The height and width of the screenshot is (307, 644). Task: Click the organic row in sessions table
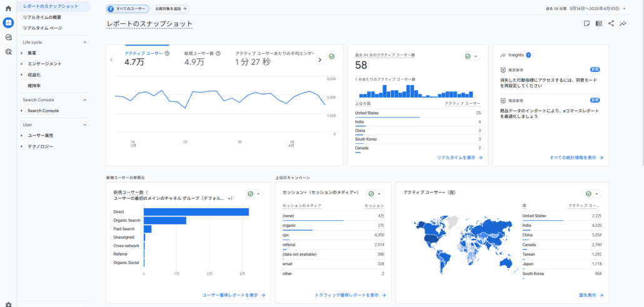(333, 226)
